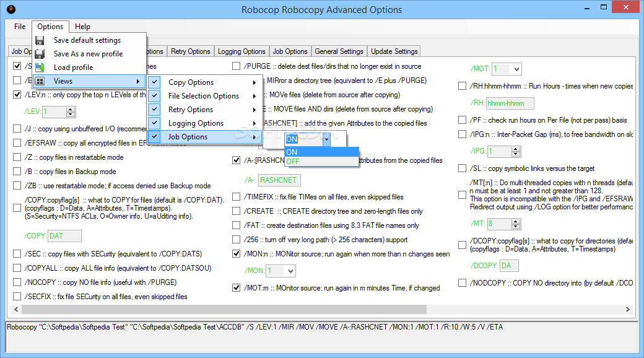Expand the Retry Options submenu arrow
Viewport: 644px width, 358px height.
pyautogui.click(x=255, y=110)
